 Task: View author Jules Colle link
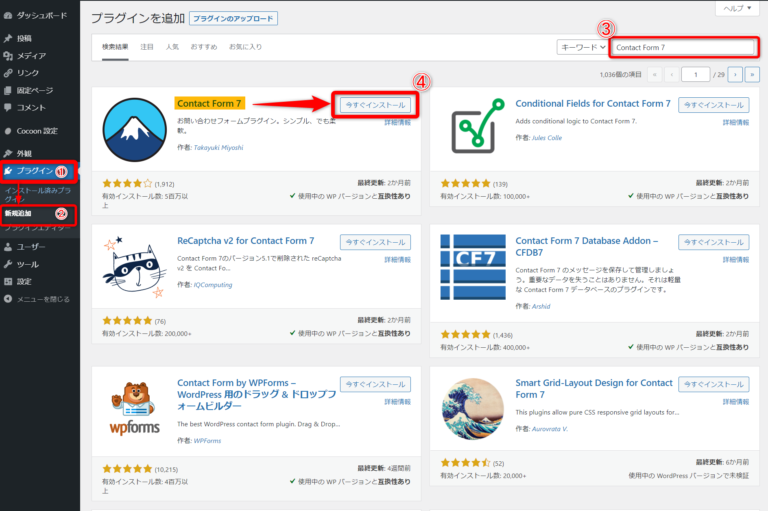tap(547, 138)
